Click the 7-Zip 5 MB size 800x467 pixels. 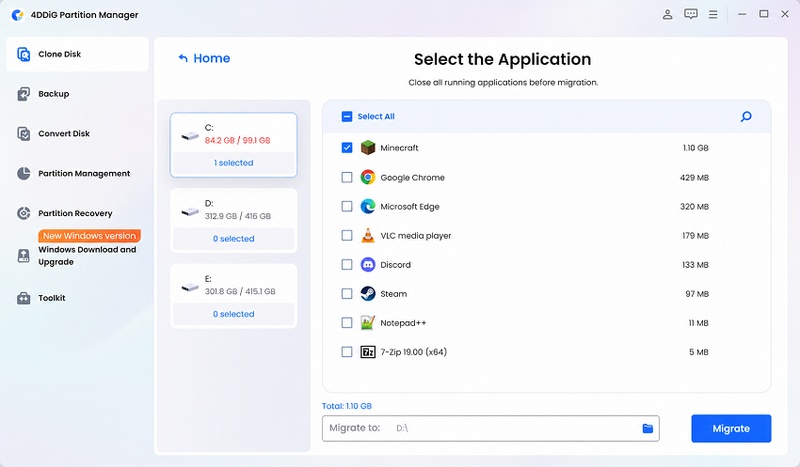699,352
